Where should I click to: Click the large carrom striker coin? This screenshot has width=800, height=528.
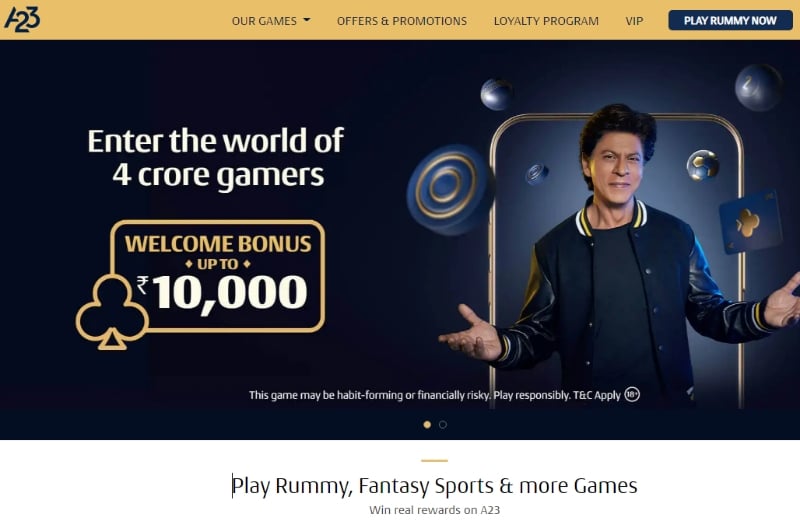pyautogui.click(x=447, y=189)
